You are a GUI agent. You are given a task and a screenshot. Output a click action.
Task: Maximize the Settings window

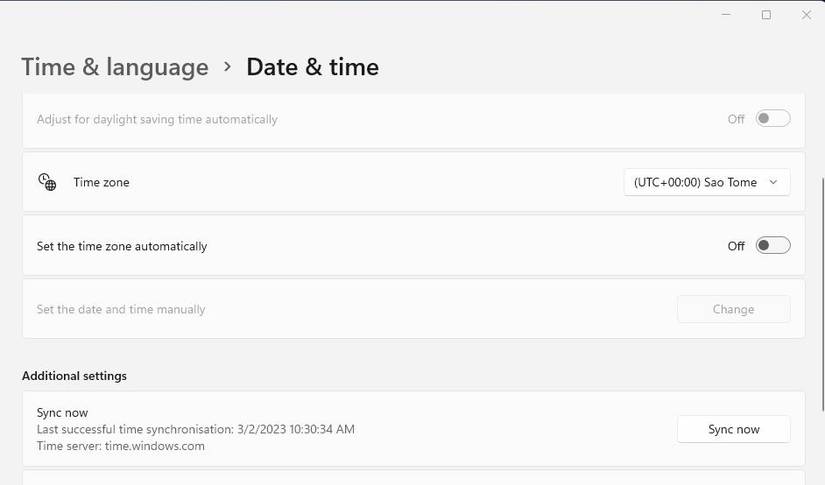click(x=766, y=15)
